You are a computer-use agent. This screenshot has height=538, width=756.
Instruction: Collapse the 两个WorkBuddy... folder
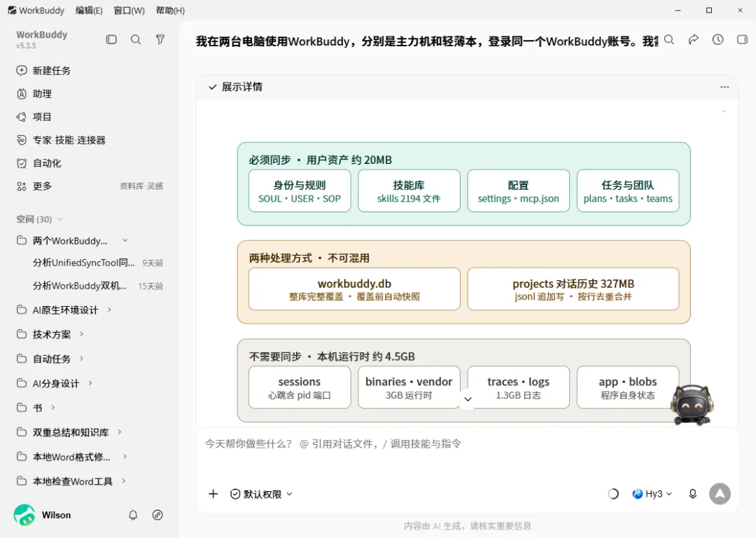pyautogui.click(x=125, y=240)
